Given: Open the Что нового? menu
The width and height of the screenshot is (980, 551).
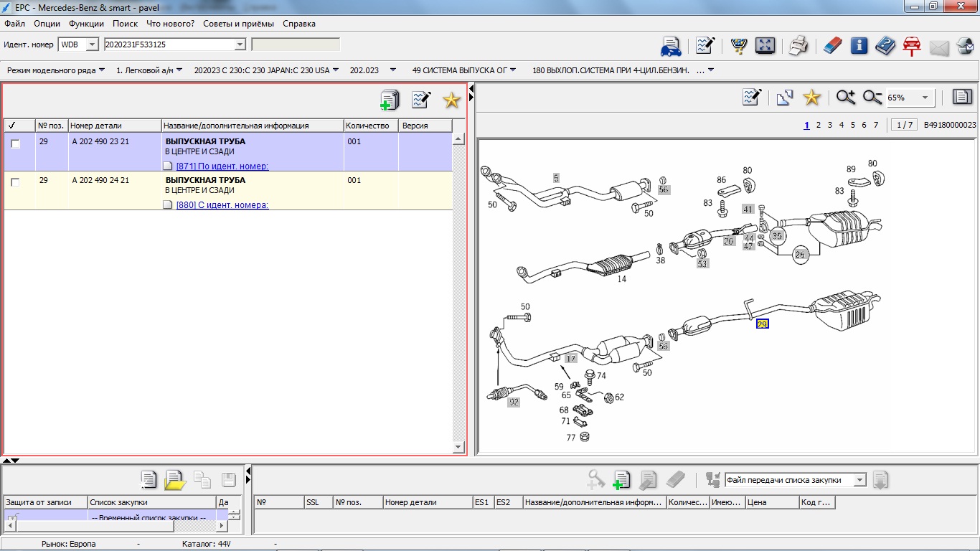Looking at the screenshot, I should [x=170, y=24].
